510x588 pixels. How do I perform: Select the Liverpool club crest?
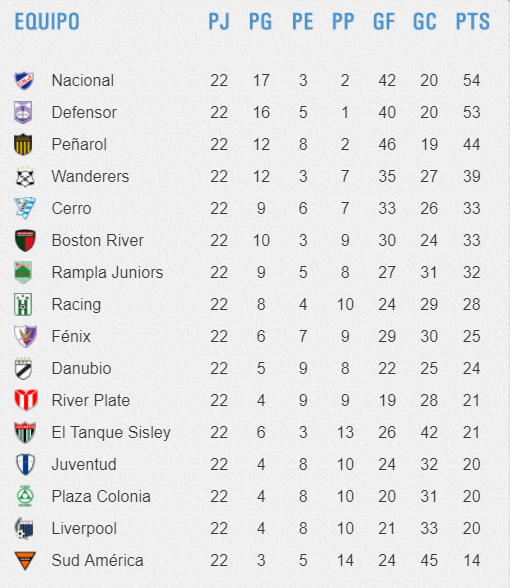[24, 528]
